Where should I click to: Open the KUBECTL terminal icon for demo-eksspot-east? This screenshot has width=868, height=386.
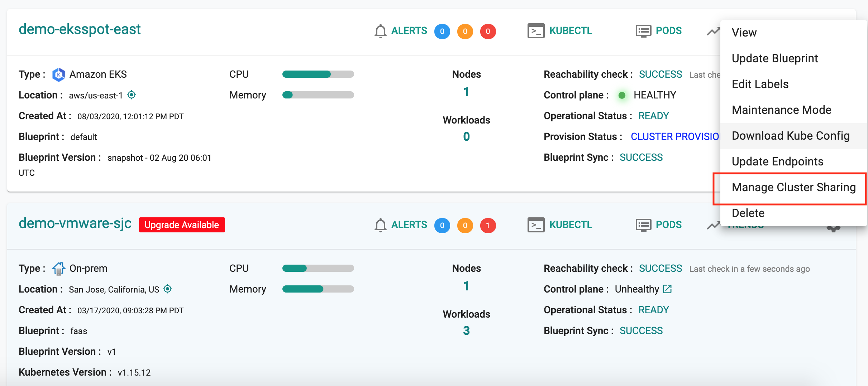tap(536, 31)
